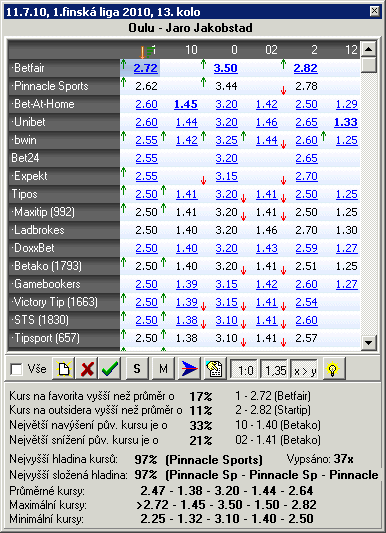Close the odds window
The image size is (386, 533).
tap(374, 11)
